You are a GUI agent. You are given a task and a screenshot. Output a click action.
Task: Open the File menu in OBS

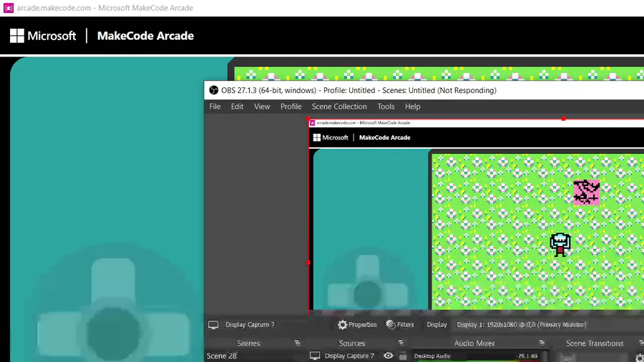point(215,107)
